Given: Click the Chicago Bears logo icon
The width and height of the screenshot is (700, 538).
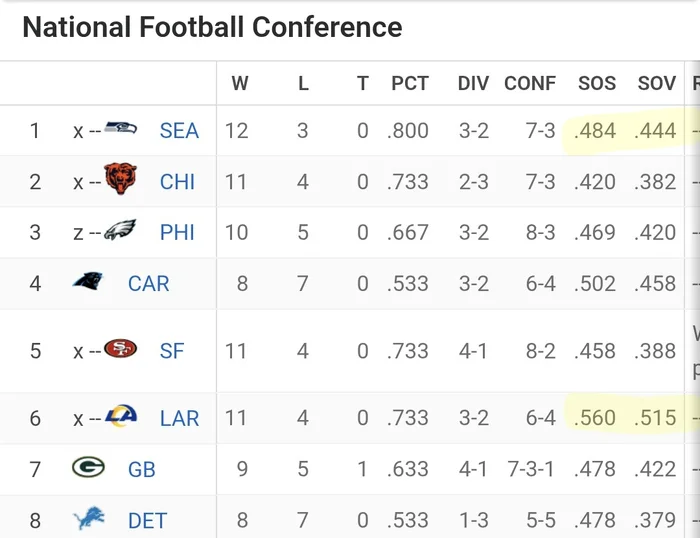Looking at the screenshot, I should point(121,180).
